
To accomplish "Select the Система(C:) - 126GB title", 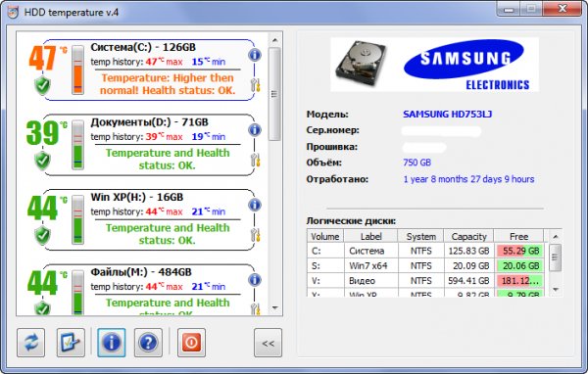I will click(143, 47).
